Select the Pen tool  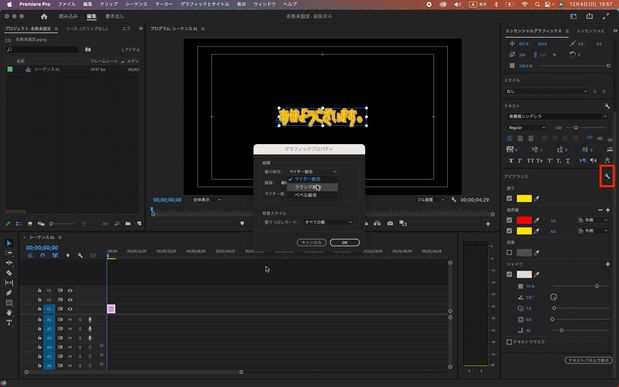pos(9,293)
